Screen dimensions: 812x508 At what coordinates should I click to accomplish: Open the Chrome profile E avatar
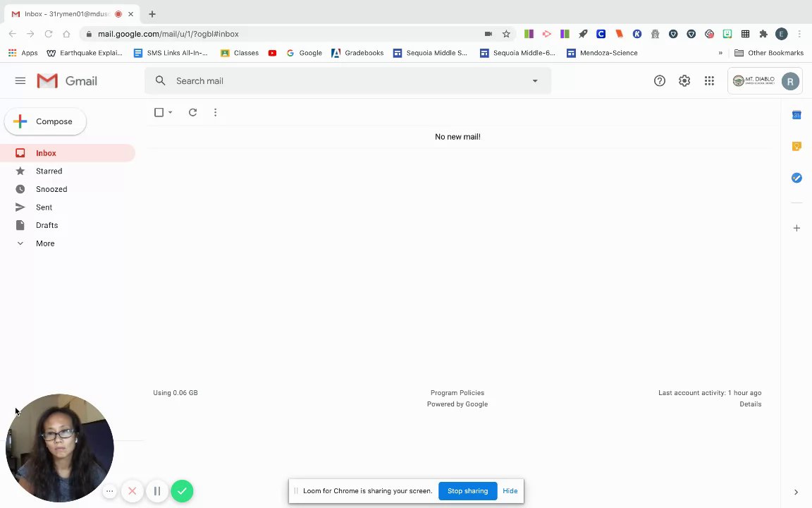pos(781,34)
